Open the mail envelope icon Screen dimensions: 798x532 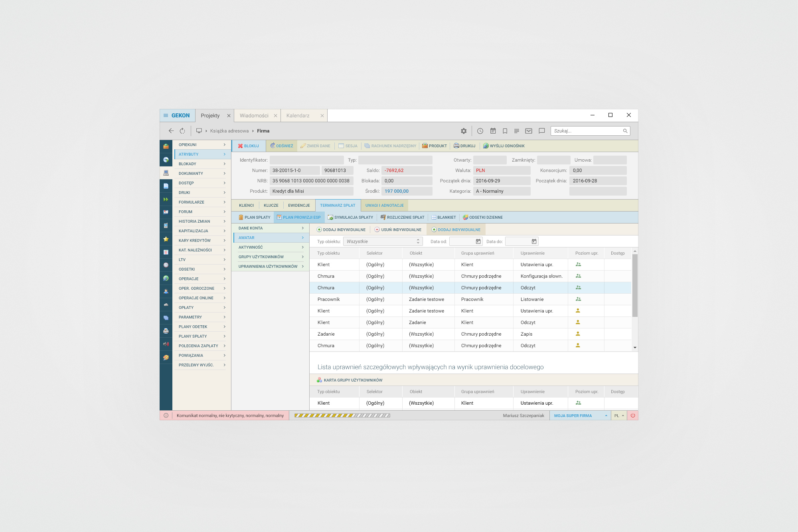tap(529, 131)
